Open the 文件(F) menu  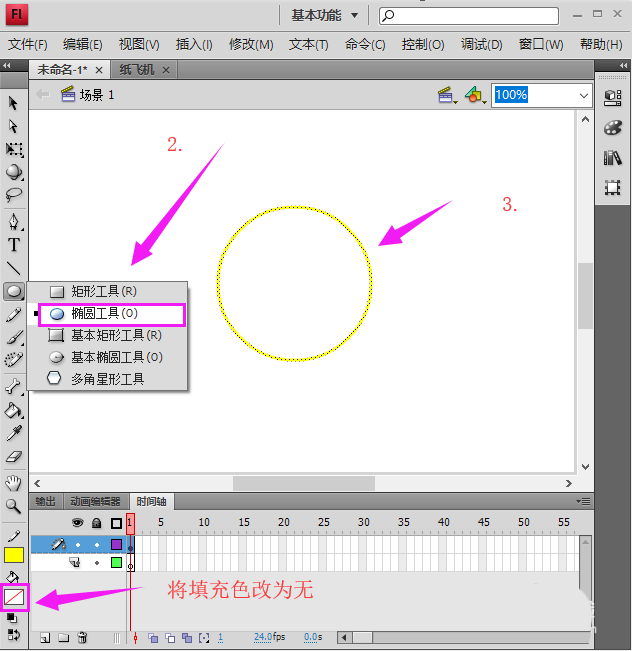[x=27, y=44]
